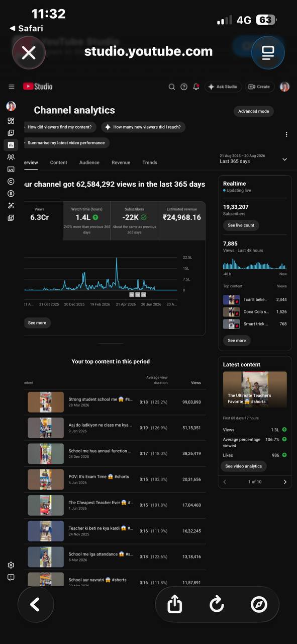This screenshot has height=644, width=297.
Task: Open Copyright sidebar icon
Action: [x=11, y=181]
